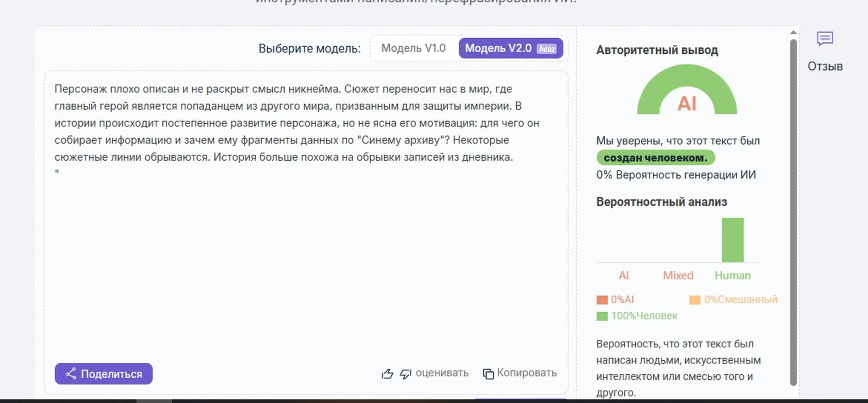Click the Поделиться share button
The height and width of the screenshot is (403, 868).
(x=104, y=374)
